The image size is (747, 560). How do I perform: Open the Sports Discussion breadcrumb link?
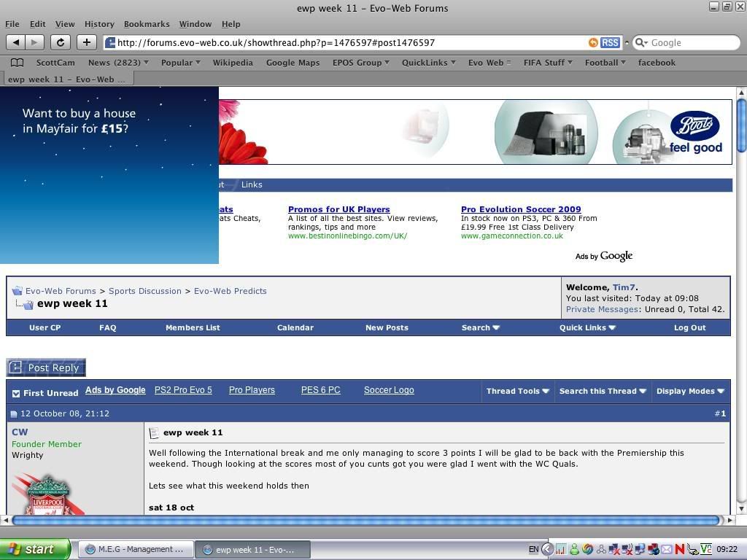coord(145,291)
